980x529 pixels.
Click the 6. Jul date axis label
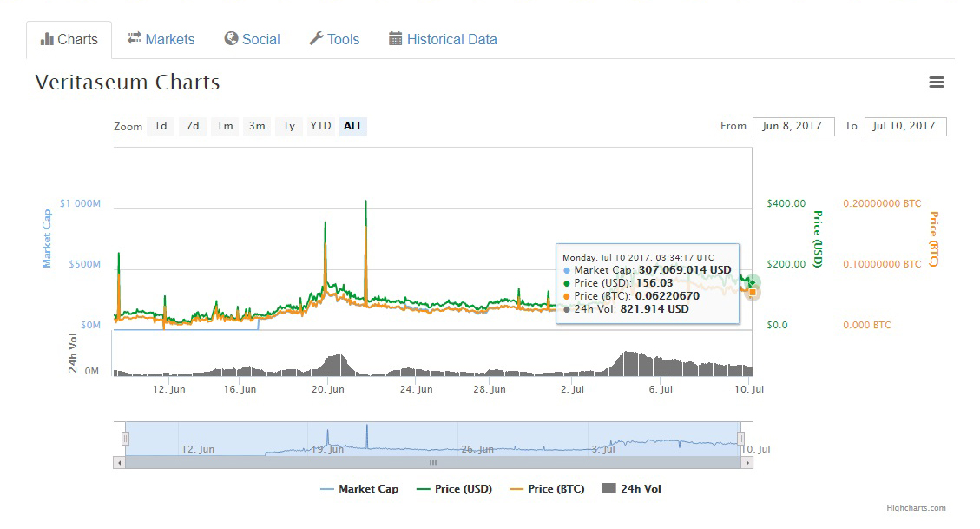pyautogui.click(x=661, y=389)
